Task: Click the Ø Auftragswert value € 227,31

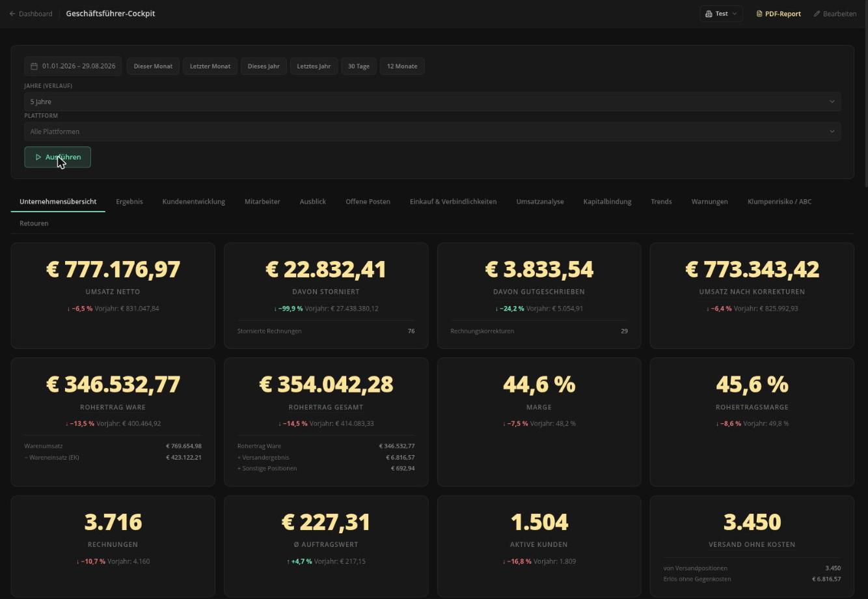Action: click(x=326, y=522)
